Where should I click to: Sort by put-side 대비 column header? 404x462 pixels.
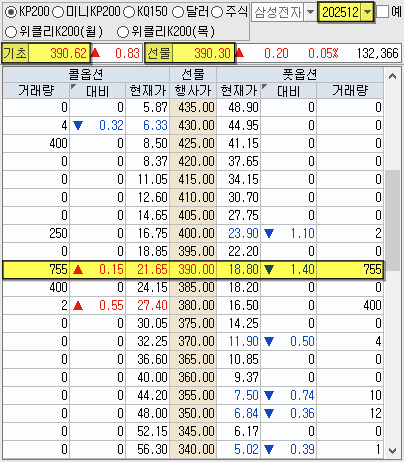288,90
